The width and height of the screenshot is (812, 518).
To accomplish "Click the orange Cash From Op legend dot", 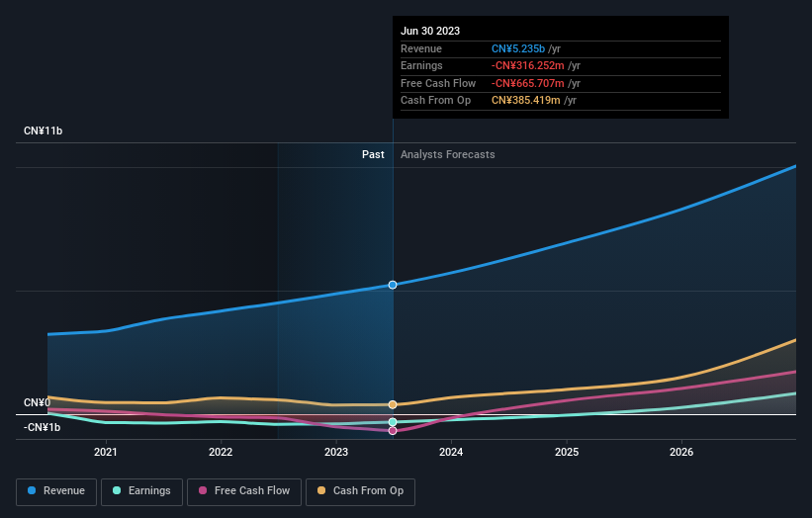I will 321,490.
